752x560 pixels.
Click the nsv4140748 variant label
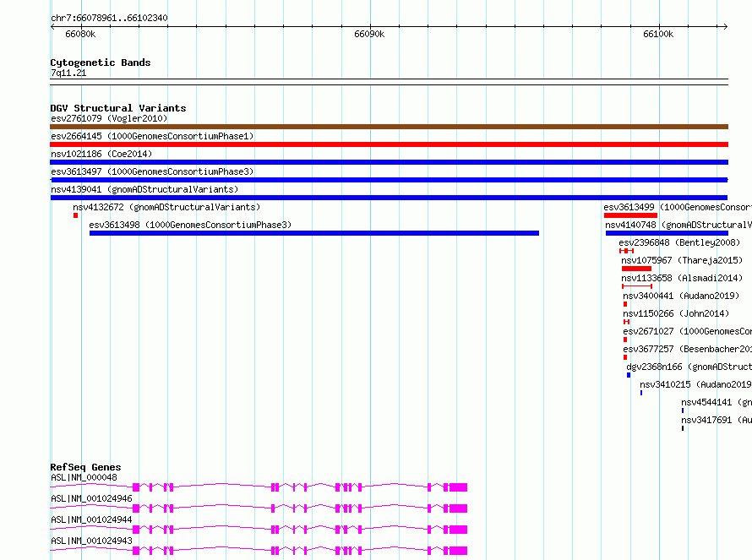pyautogui.click(x=678, y=225)
